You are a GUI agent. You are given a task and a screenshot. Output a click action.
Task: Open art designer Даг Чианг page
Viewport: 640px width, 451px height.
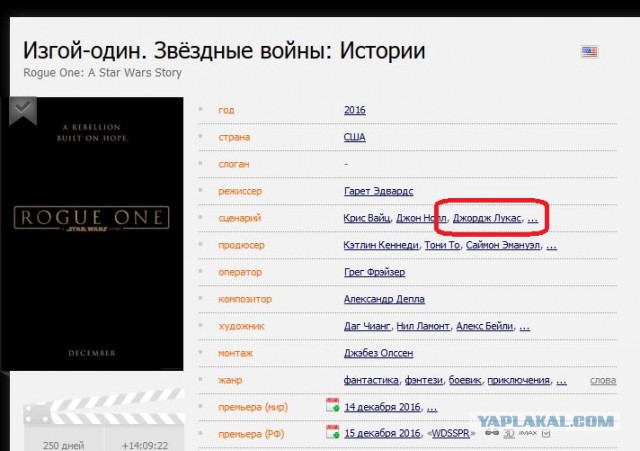click(x=367, y=326)
